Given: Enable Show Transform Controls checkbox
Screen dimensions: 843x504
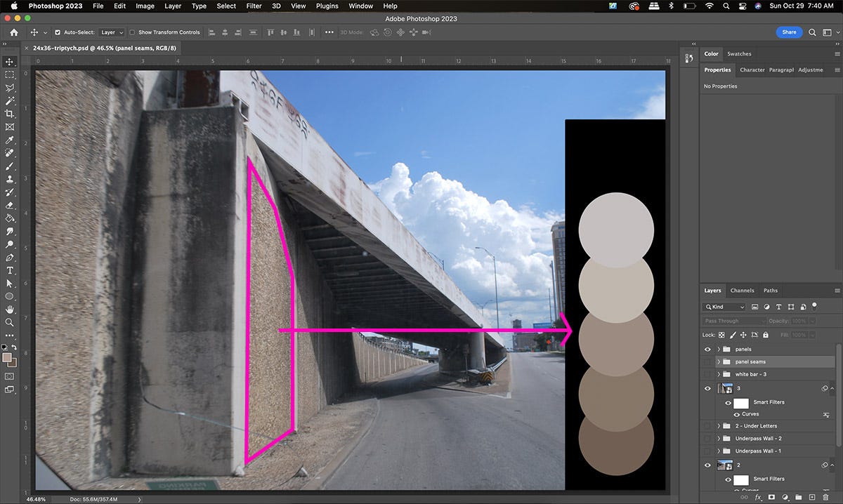Looking at the screenshot, I should coord(133,32).
